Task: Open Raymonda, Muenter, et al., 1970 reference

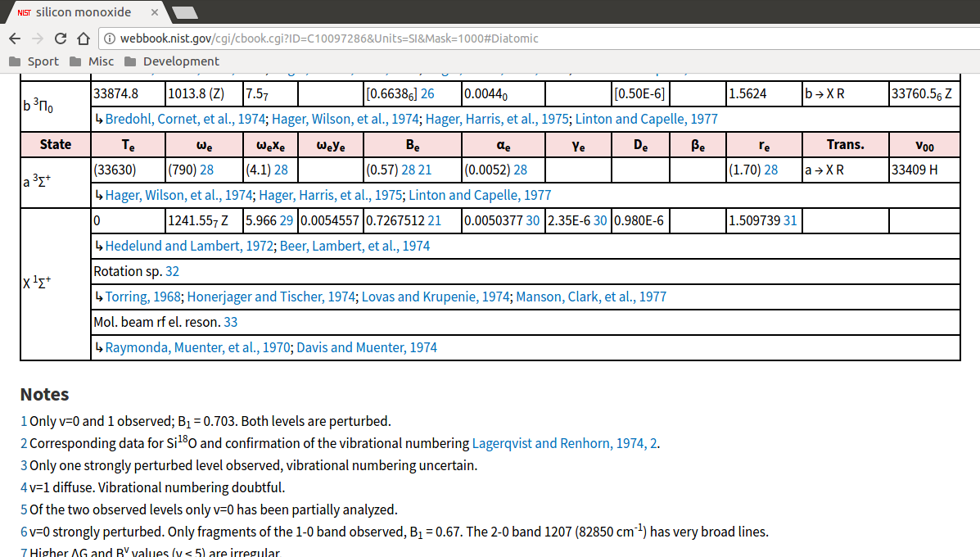Action: (197, 347)
